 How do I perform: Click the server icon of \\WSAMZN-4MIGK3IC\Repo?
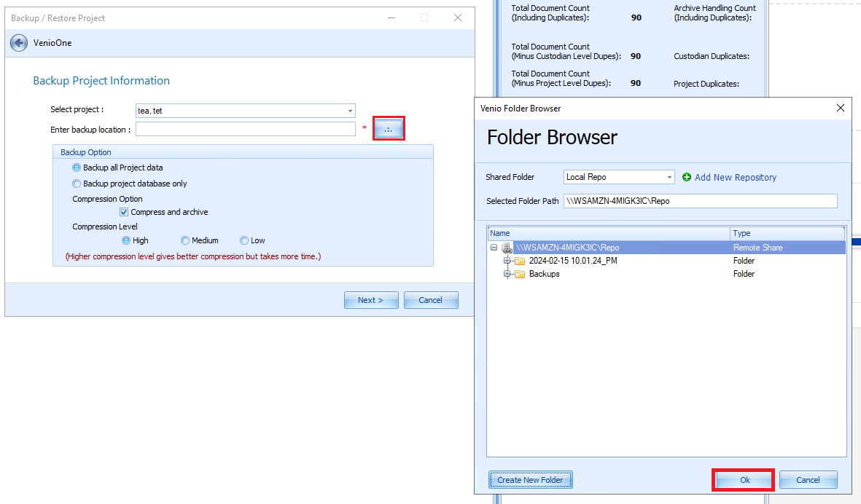point(507,248)
